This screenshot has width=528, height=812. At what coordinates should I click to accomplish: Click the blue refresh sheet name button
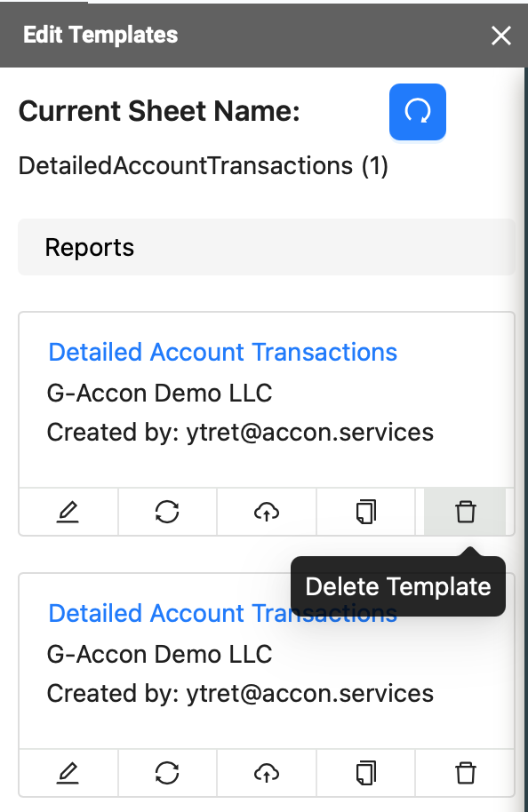point(418,112)
